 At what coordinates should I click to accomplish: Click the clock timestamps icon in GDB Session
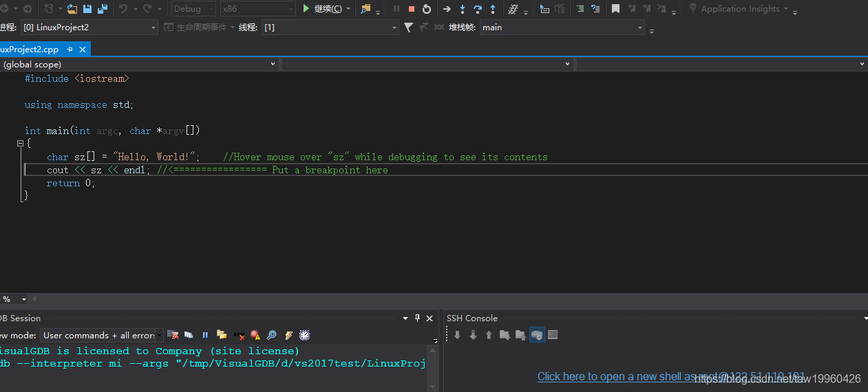(x=304, y=335)
